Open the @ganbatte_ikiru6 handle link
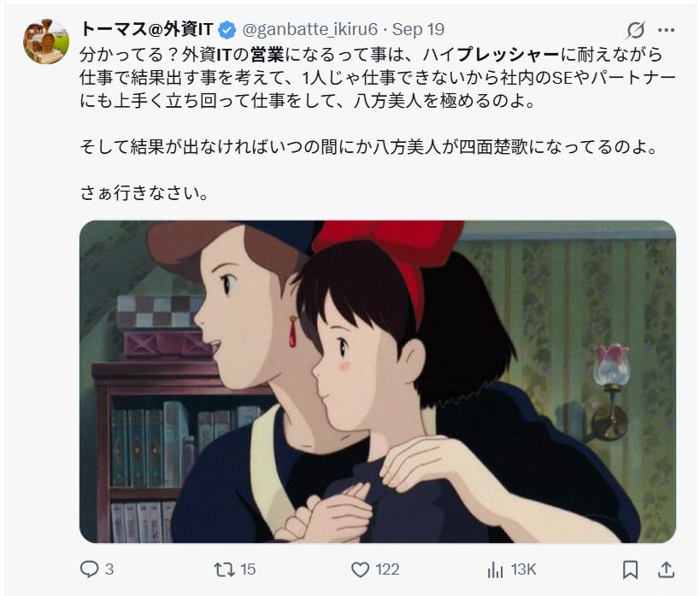This screenshot has height=596, width=700. [x=309, y=29]
